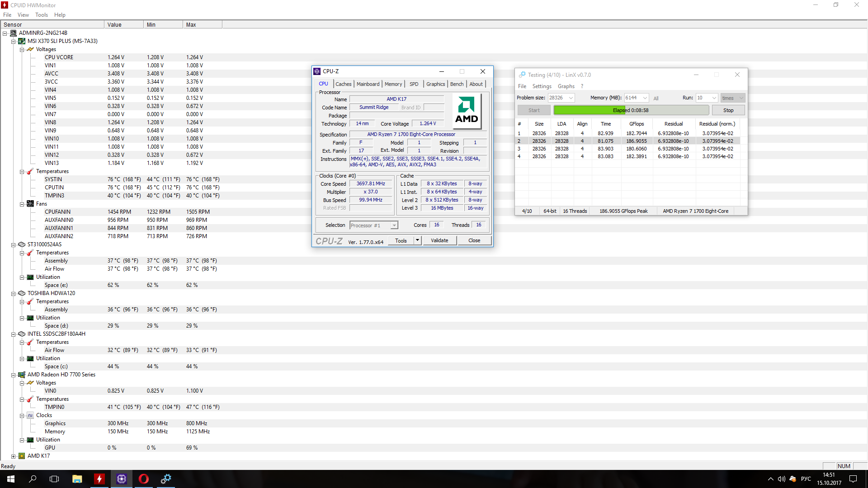This screenshot has width=868, height=488.
Task: Expand the AMD K17 tree node
Action: (x=13, y=456)
